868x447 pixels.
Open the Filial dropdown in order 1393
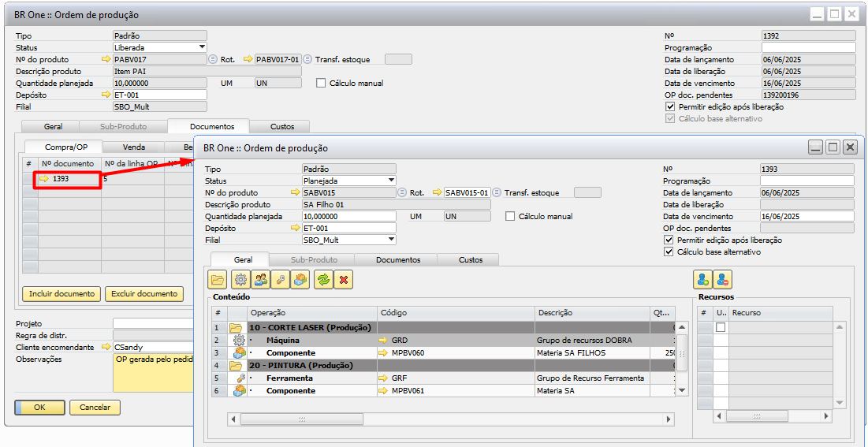[392, 240]
